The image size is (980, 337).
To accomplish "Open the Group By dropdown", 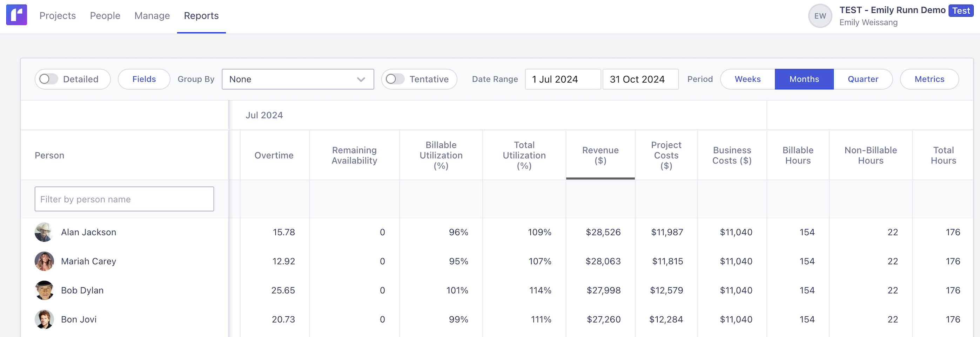I will tap(297, 79).
